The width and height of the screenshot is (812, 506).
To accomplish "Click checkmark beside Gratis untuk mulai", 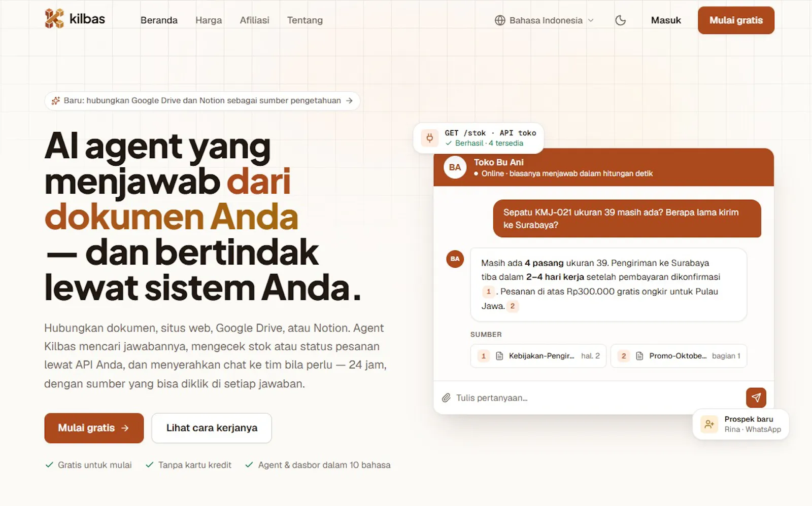I will 49,464.
